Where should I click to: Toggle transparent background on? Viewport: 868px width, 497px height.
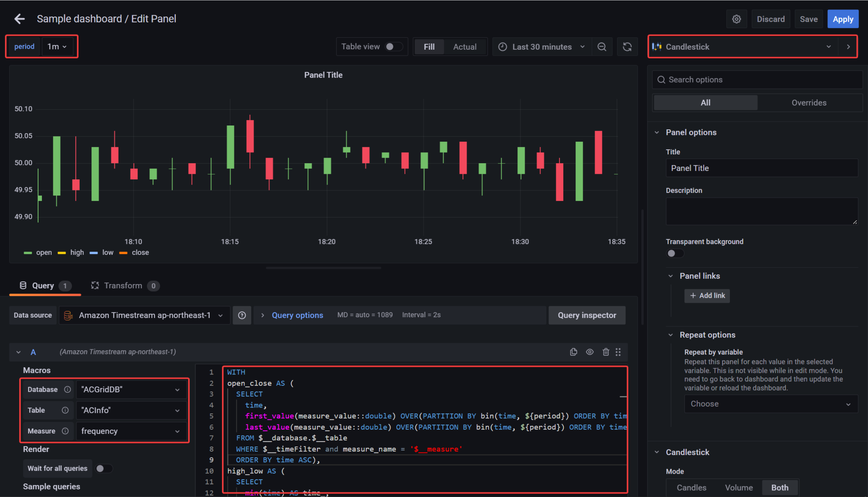[x=675, y=253]
